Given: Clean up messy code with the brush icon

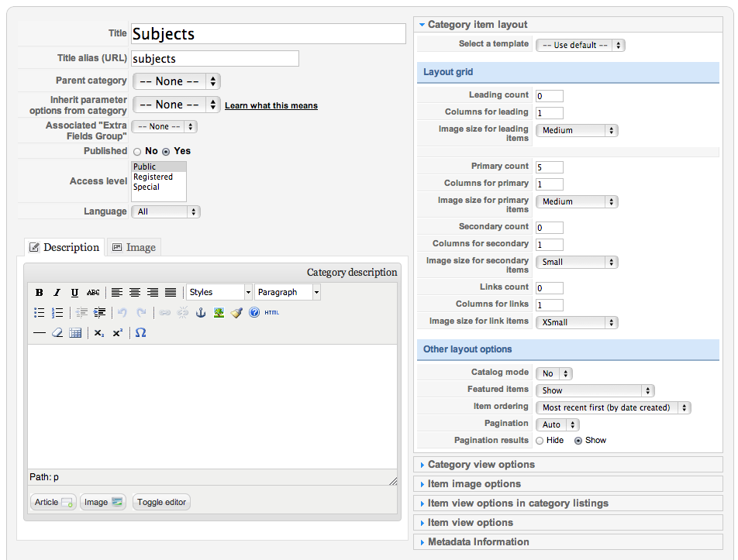Looking at the screenshot, I should coord(236,313).
